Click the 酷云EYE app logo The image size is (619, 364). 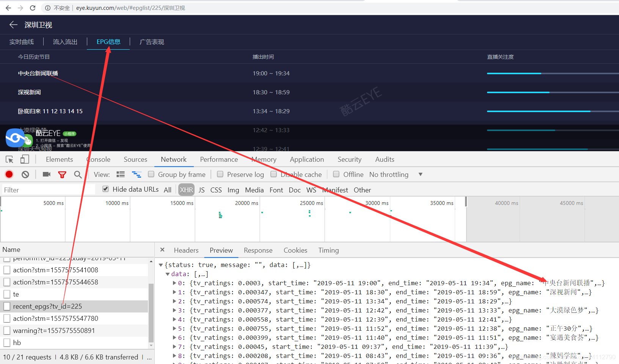click(x=15, y=137)
